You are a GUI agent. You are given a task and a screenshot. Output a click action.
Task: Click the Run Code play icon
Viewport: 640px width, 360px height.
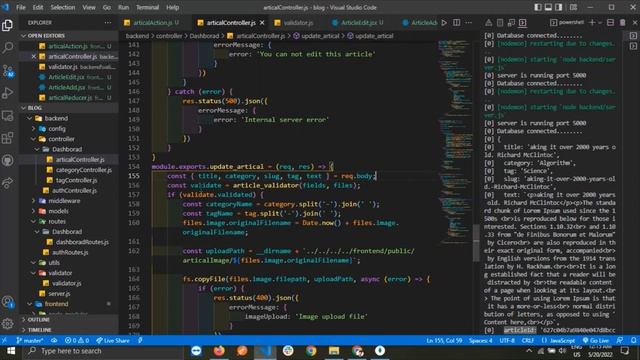[444, 22]
